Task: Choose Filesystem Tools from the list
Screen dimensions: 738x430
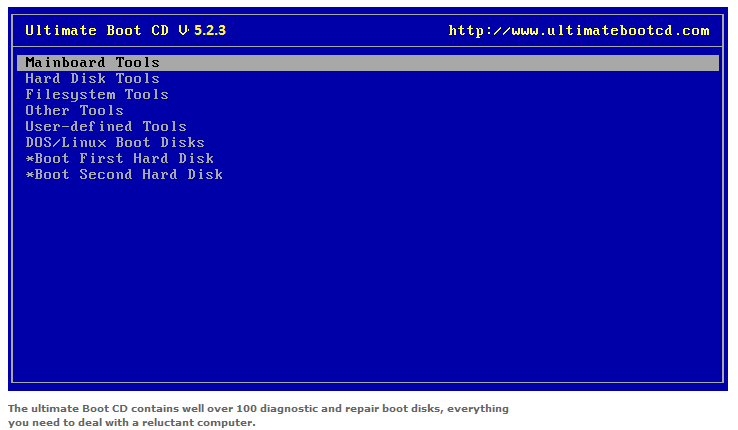Action: (96, 95)
